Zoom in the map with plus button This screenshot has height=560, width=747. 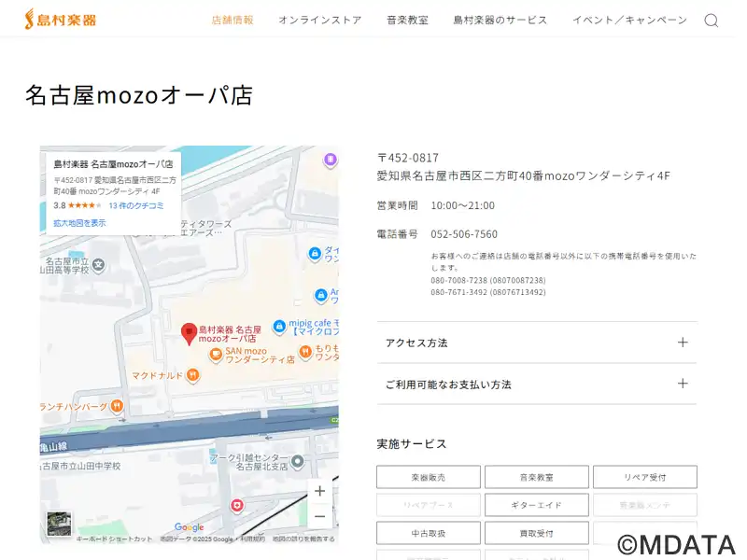[320, 491]
